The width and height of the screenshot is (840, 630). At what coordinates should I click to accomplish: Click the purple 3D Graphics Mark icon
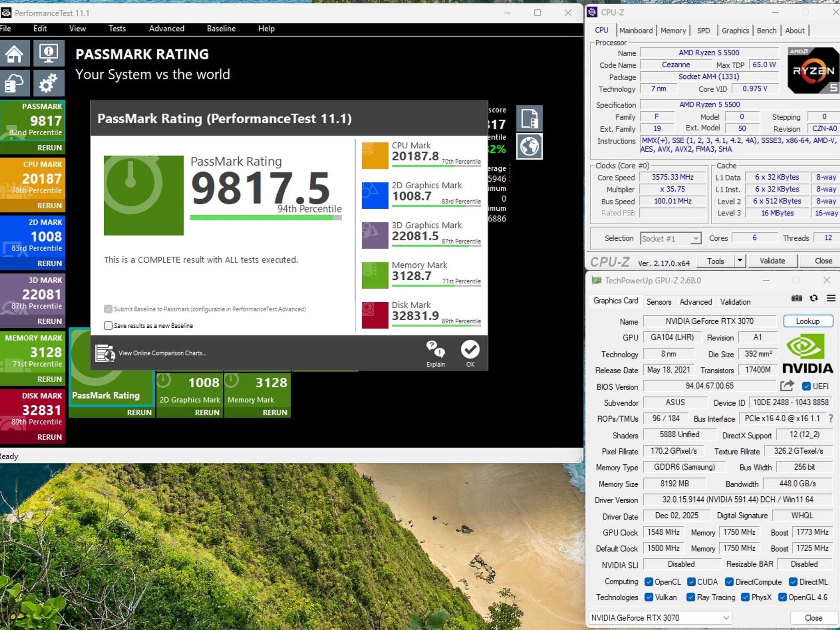375,235
